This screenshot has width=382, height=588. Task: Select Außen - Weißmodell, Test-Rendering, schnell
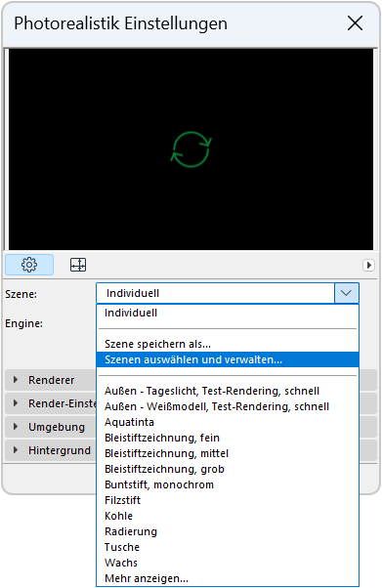[228, 406]
